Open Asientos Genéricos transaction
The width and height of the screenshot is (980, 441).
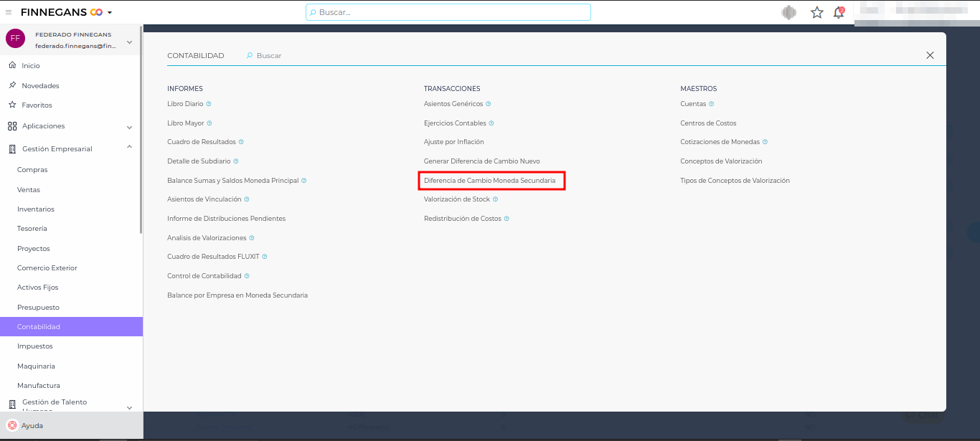click(453, 104)
